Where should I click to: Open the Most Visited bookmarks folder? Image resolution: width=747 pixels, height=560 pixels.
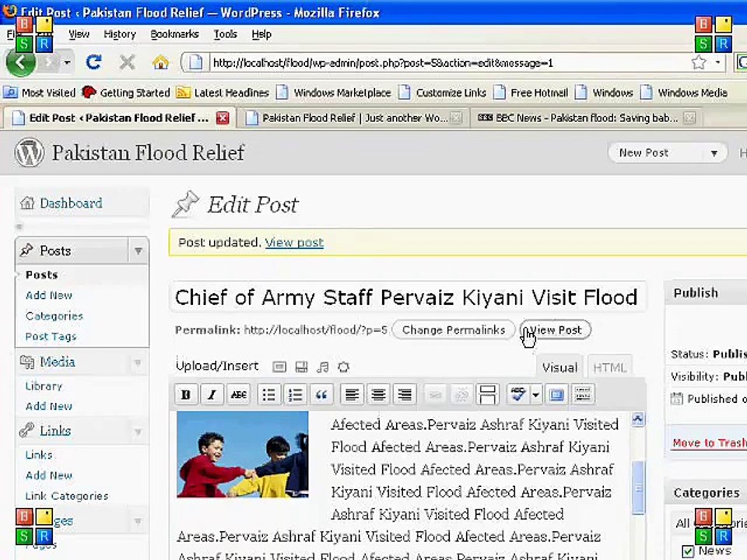[40, 93]
